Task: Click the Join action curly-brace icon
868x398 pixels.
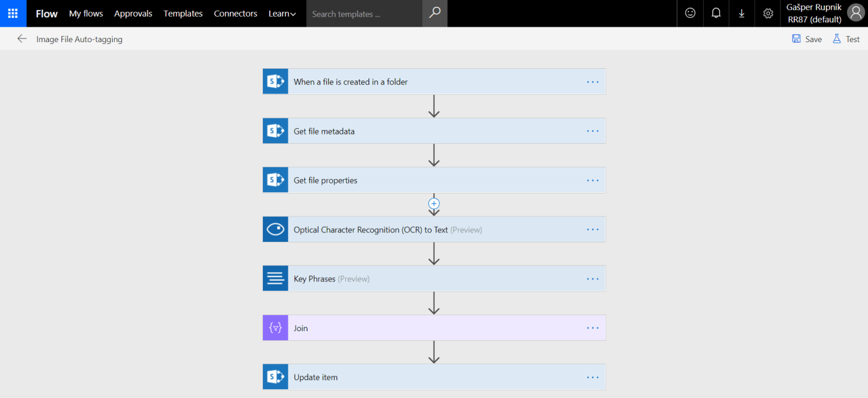Action: pyautogui.click(x=275, y=328)
